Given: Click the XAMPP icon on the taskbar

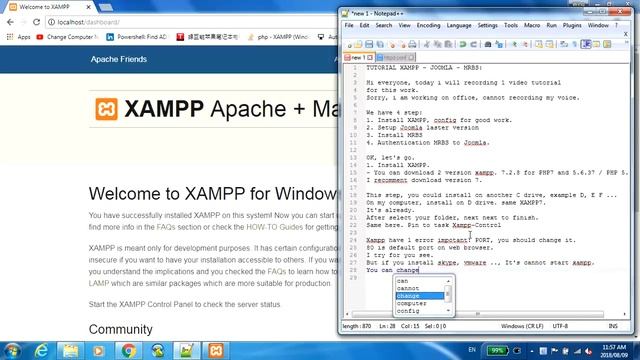Looking at the screenshot, I should pyautogui.click(x=216, y=351).
